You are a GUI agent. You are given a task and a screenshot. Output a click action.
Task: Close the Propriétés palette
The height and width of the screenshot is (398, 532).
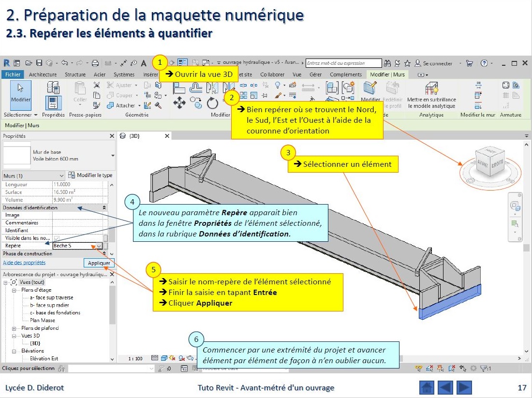tap(112, 136)
